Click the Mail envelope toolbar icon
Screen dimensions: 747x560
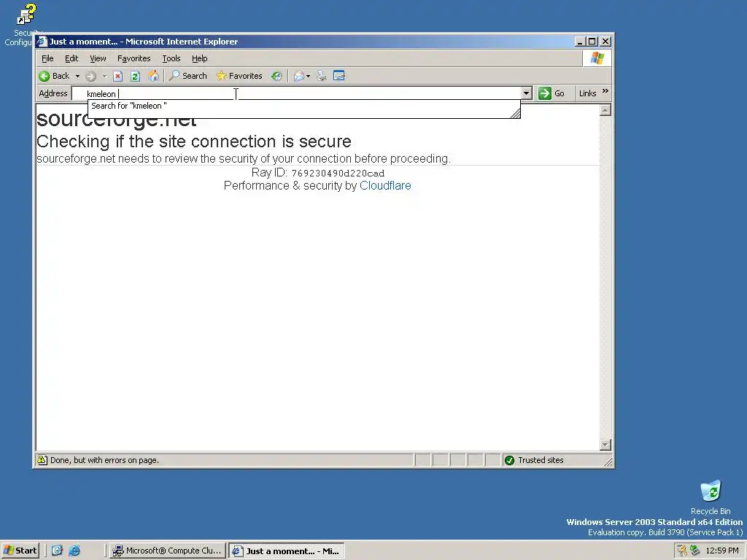(x=298, y=76)
